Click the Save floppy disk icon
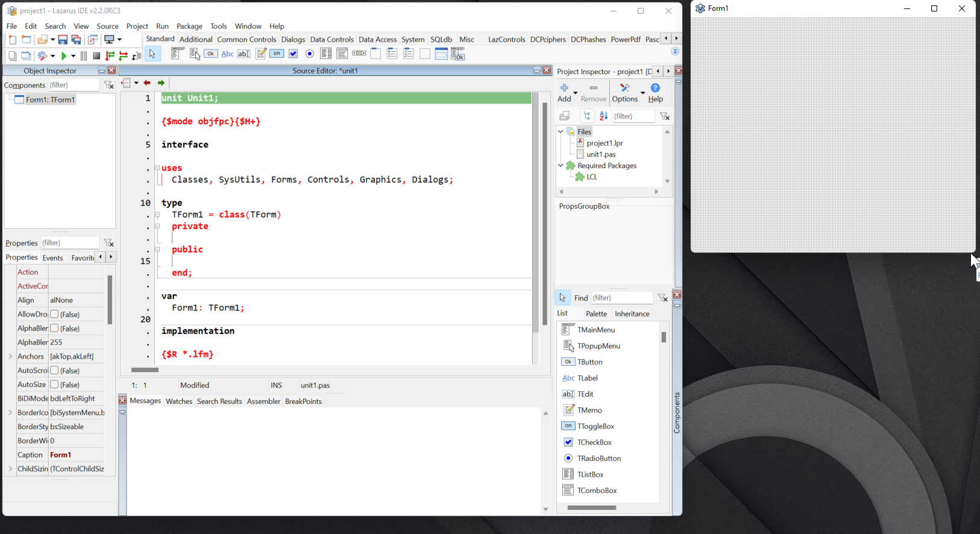Viewport: 980px width, 534px height. (x=63, y=40)
